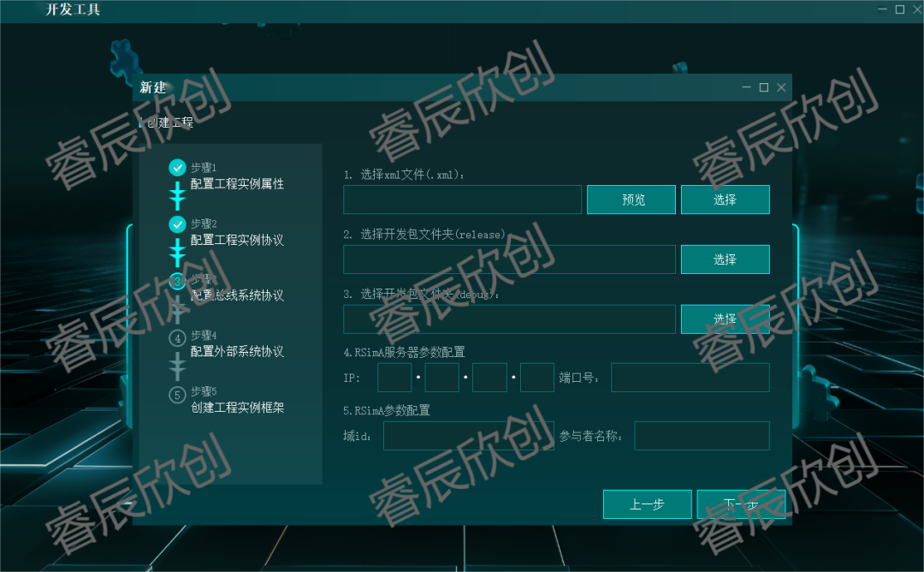Maximize the 新建 dialog window

[x=764, y=87]
